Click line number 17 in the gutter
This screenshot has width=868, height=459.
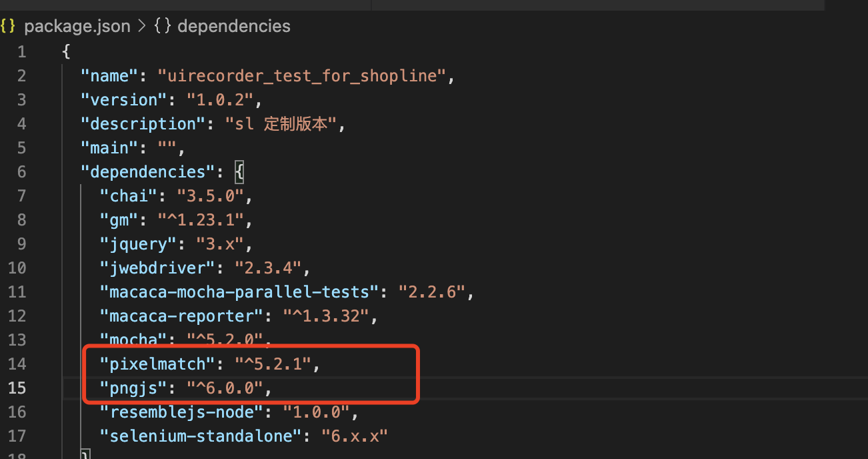tap(17, 436)
